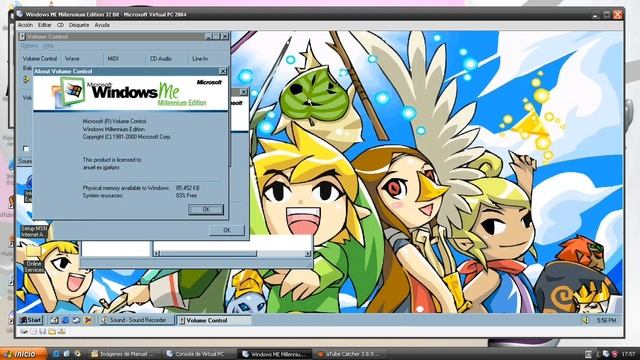
Task: Click the Line-In channel label
Action: point(200,59)
